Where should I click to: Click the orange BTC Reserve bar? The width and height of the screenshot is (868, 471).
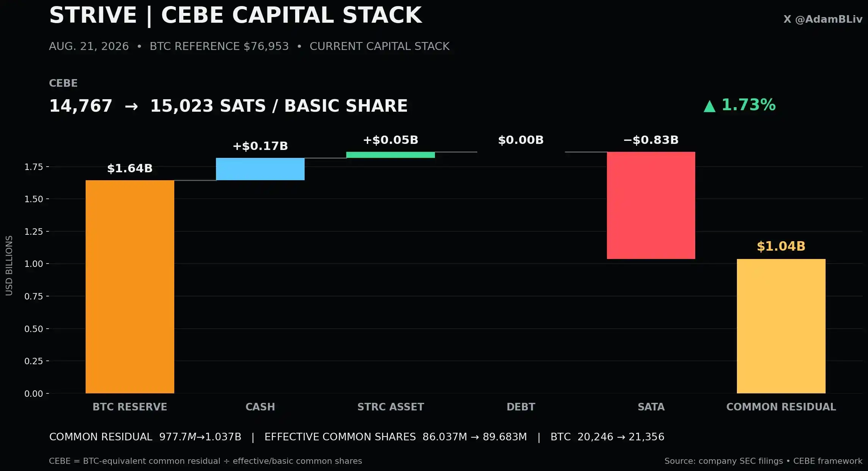click(130, 287)
